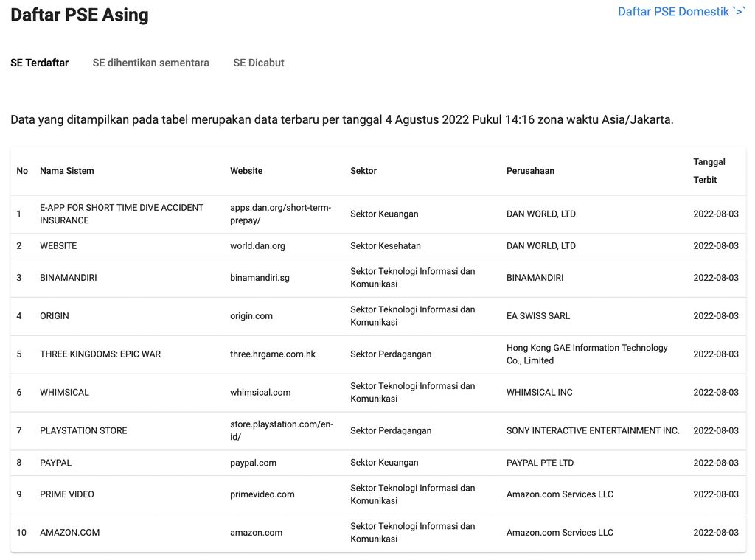Click whimsical.com website cell
Image resolution: width=755 pixels, height=560 pixels.
tap(260, 393)
